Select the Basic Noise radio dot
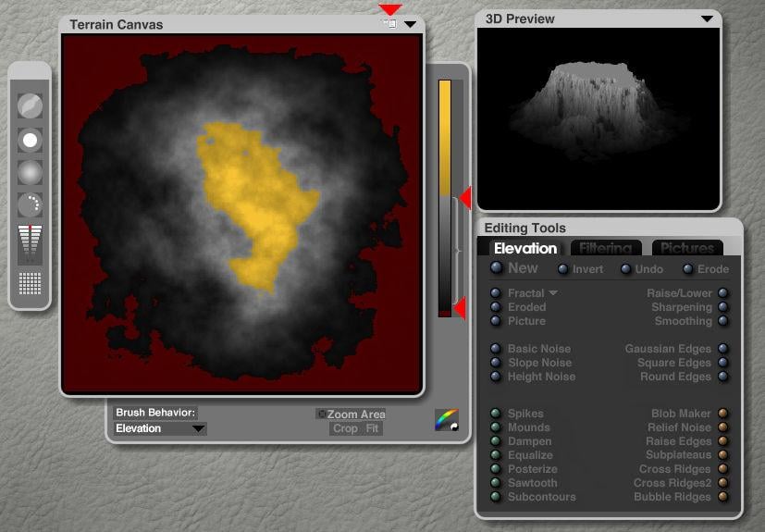Screen dimensions: 765x532 point(496,349)
